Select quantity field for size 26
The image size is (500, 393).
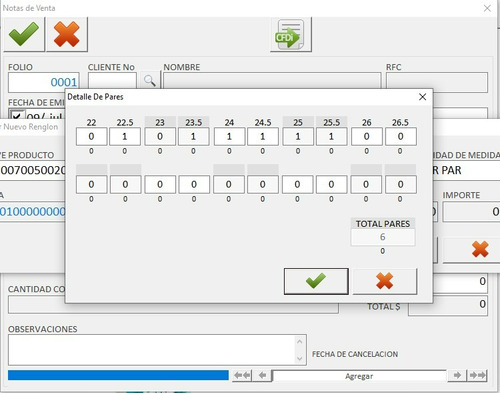tap(367, 136)
